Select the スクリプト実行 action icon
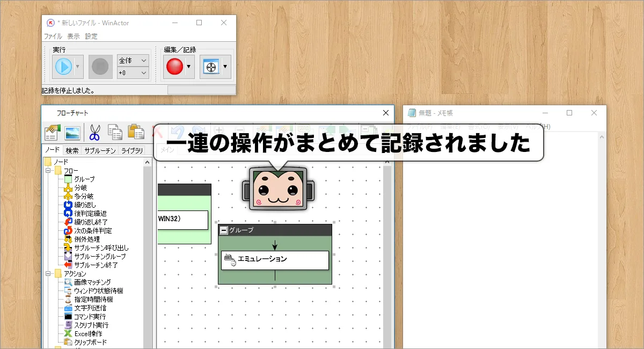The image size is (644, 349). [68, 325]
